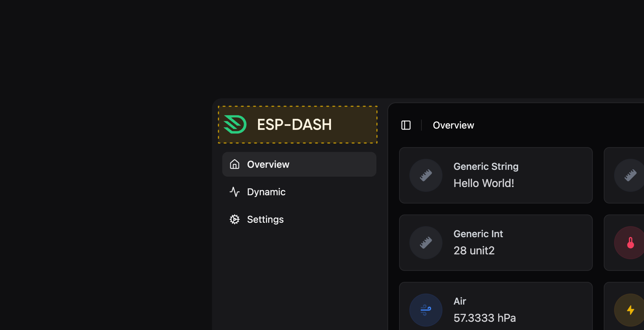Click the red thermometer icon
Screen dimensions: 644x330
coord(630,243)
